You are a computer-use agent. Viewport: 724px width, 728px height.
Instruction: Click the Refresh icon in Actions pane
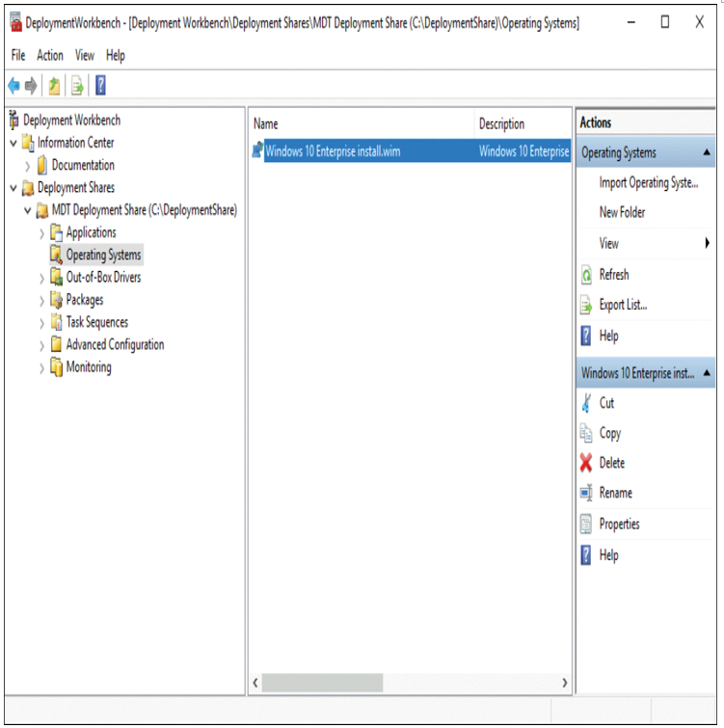586,275
